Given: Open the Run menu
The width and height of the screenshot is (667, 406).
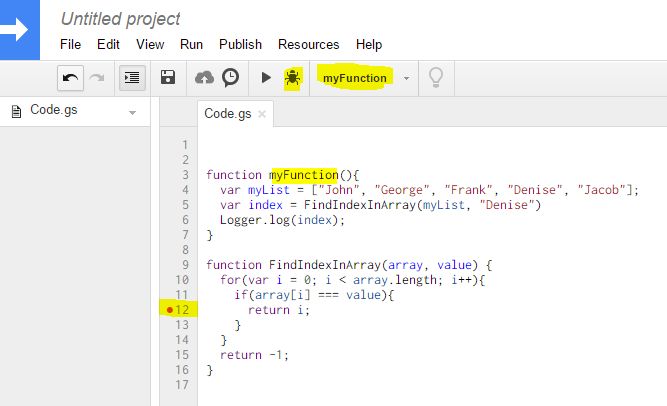Looking at the screenshot, I should 191,44.
